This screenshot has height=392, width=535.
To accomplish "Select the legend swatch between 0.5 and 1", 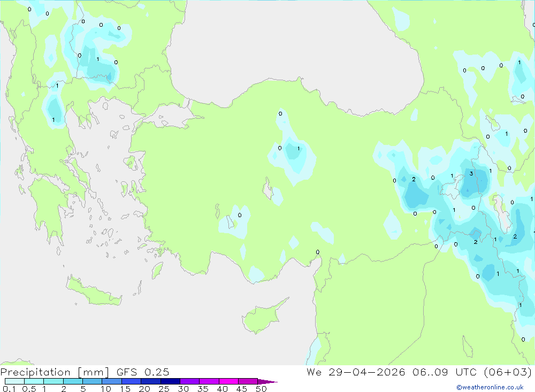I will 34,381.
